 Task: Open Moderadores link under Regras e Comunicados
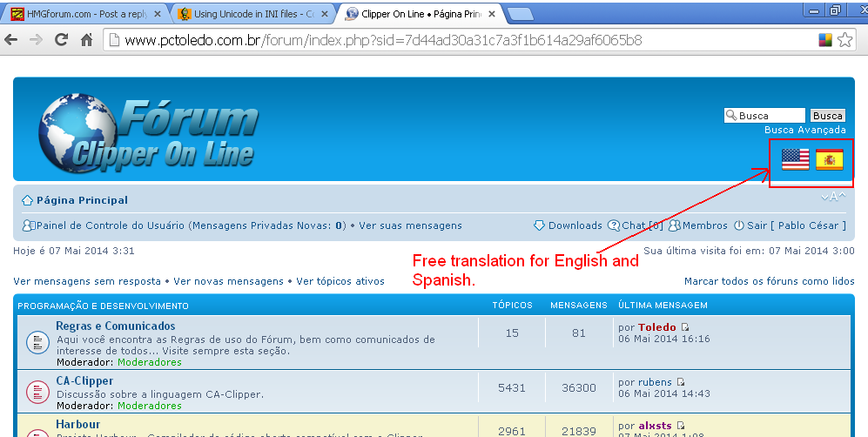(x=150, y=362)
